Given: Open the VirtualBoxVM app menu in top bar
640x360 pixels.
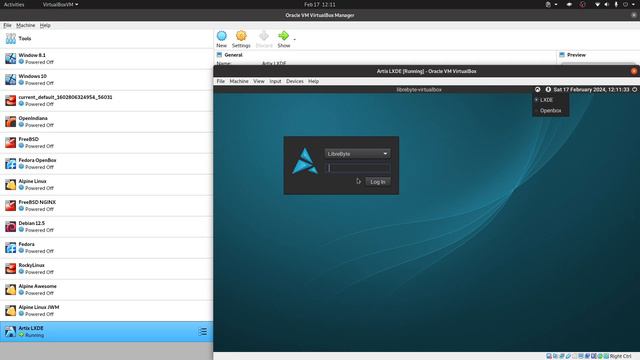Looking at the screenshot, I should [x=60, y=4].
